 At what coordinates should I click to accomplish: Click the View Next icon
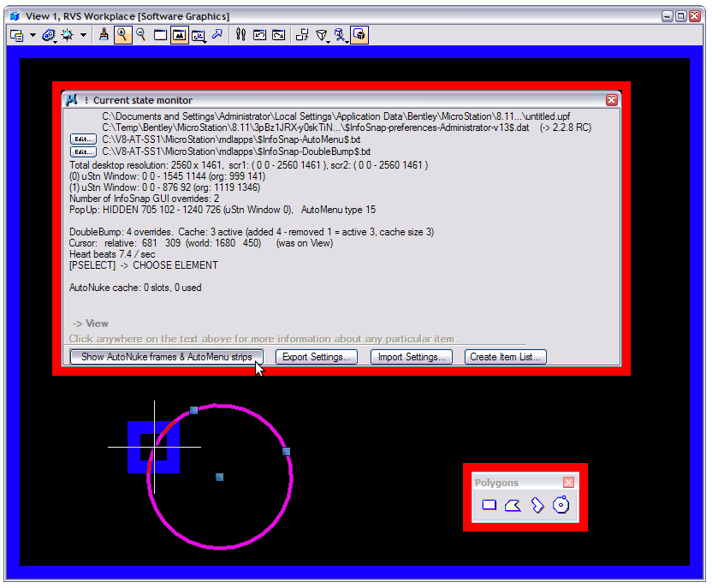tap(278, 35)
